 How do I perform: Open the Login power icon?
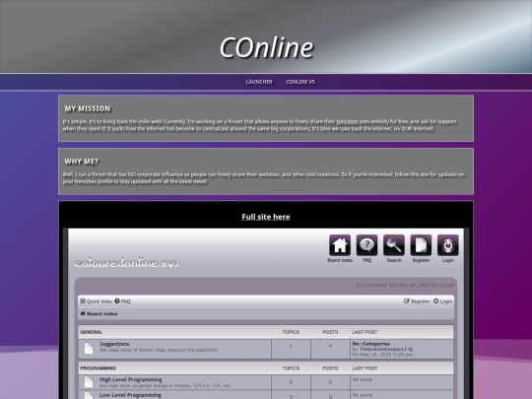pos(448,245)
